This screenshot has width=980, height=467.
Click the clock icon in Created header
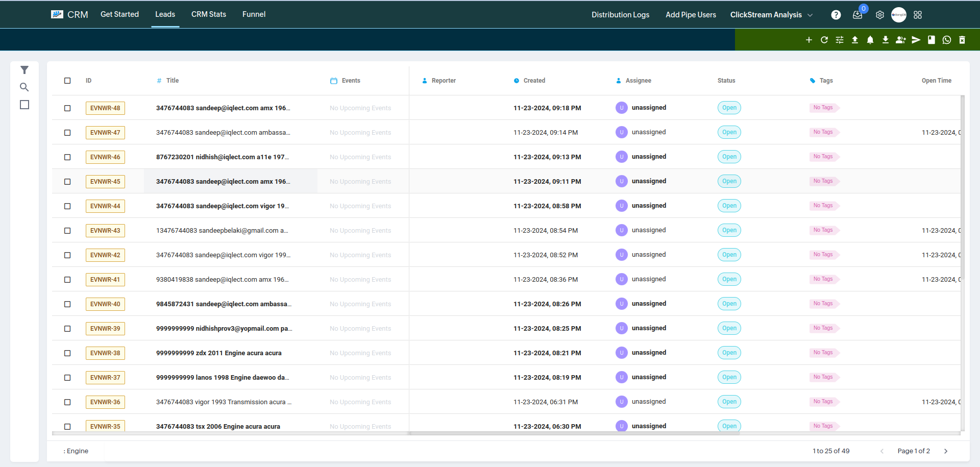pyautogui.click(x=517, y=81)
